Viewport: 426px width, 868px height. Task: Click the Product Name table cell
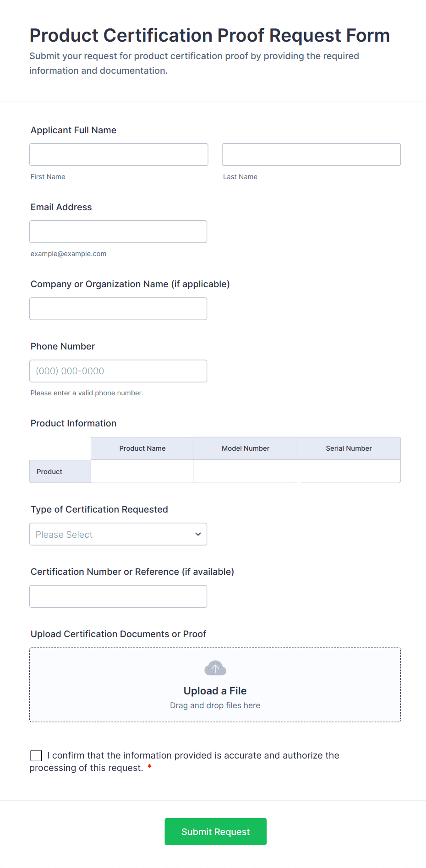click(x=142, y=471)
